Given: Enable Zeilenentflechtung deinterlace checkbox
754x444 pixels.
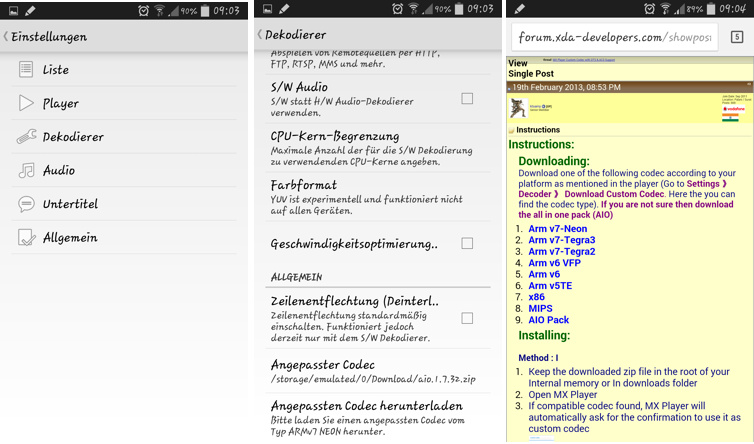Looking at the screenshot, I should pos(467,318).
